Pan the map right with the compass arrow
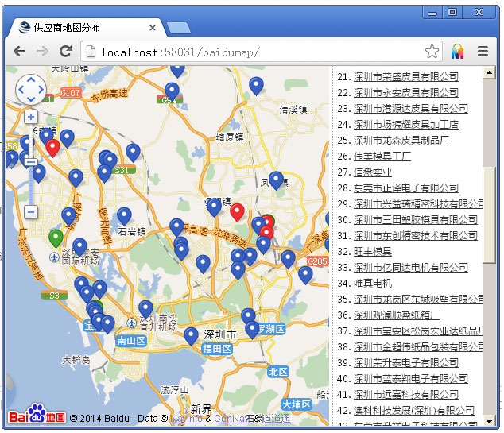504x433 pixels. click(x=41, y=90)
